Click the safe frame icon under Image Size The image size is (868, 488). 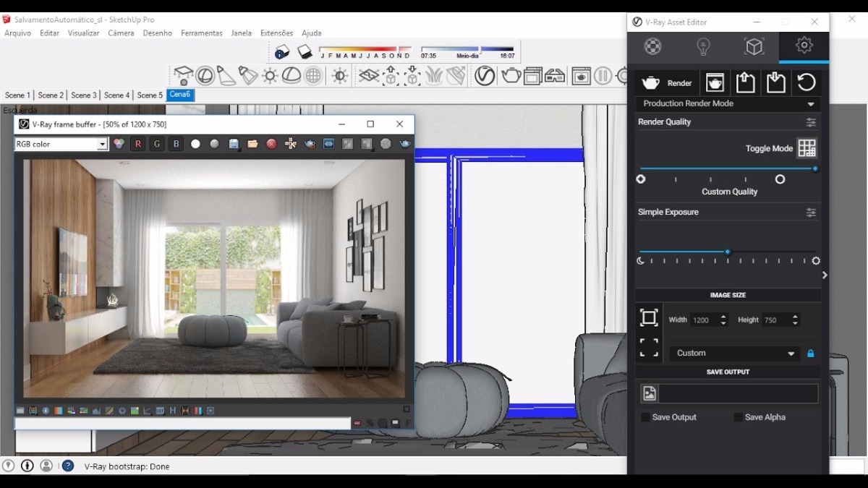[x=649, y=317]
